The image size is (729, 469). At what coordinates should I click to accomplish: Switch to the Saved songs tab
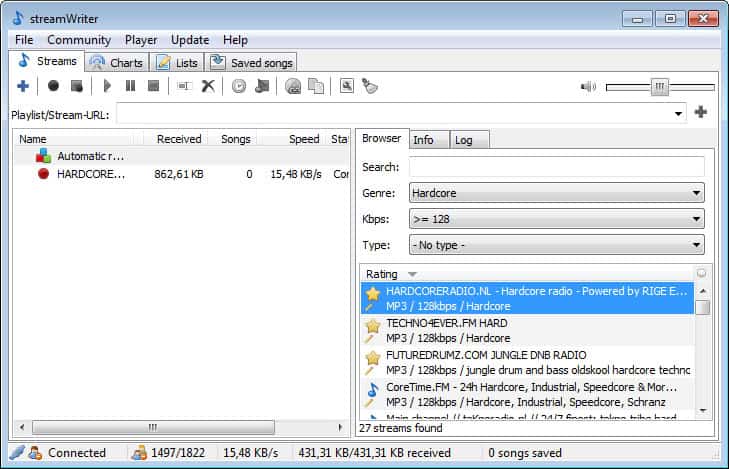pyautogui.click(x=251, y=63)
